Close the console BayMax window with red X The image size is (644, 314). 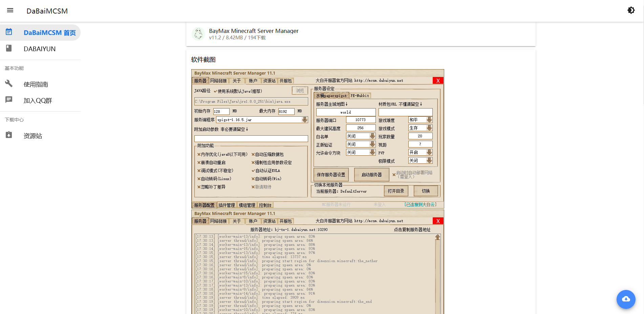point(438,221)
